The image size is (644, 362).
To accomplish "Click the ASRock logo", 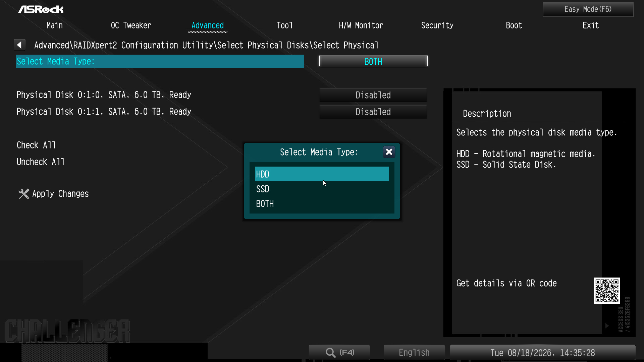I will click(41, 9).
